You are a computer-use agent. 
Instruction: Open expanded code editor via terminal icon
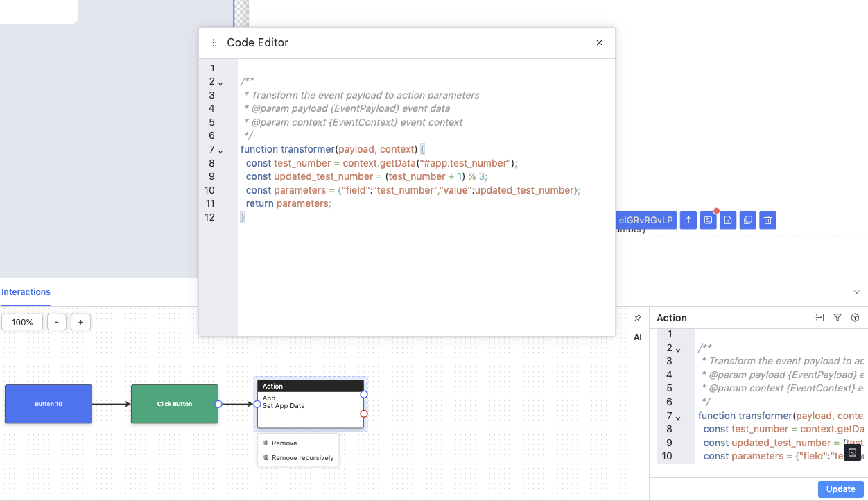point(852,452)
